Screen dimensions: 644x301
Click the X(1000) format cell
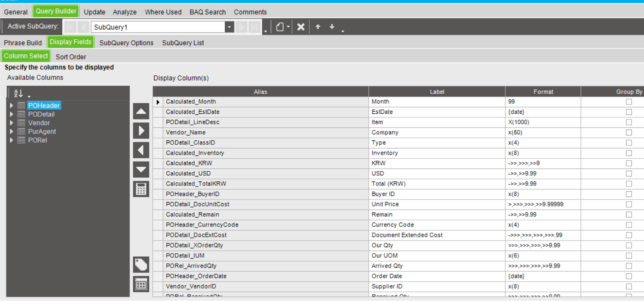543,122
